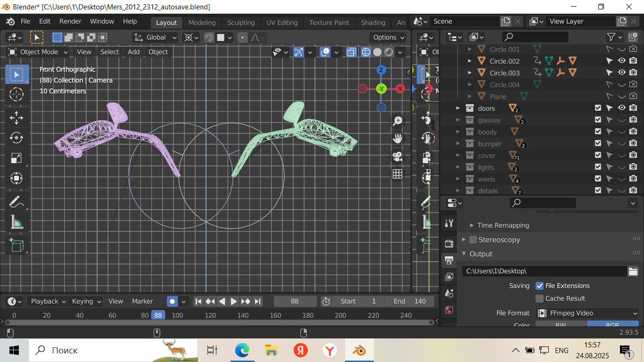Select the Scale tool
The width and height of the screenshot is (644, 362).
point(17,158)
